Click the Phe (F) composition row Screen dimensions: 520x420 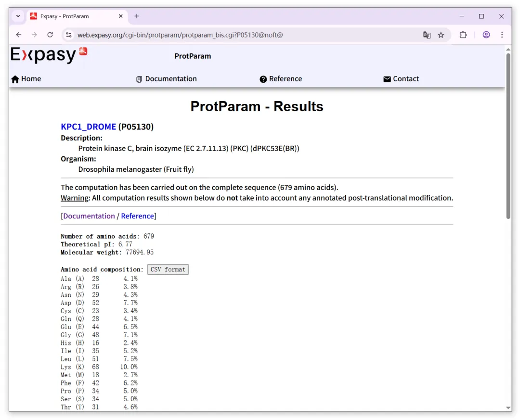[x=99, y=383]
